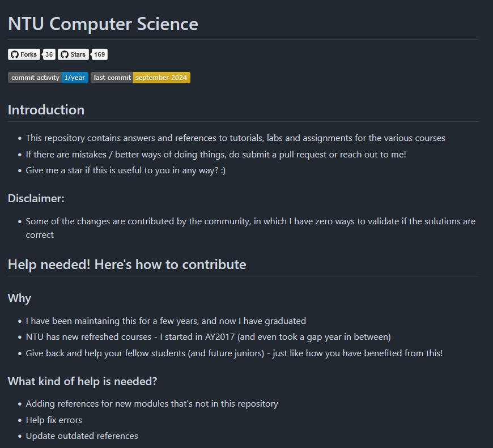
Task: Open the Forks badge label
Action: pyautogui.click(x=24, y=54)
